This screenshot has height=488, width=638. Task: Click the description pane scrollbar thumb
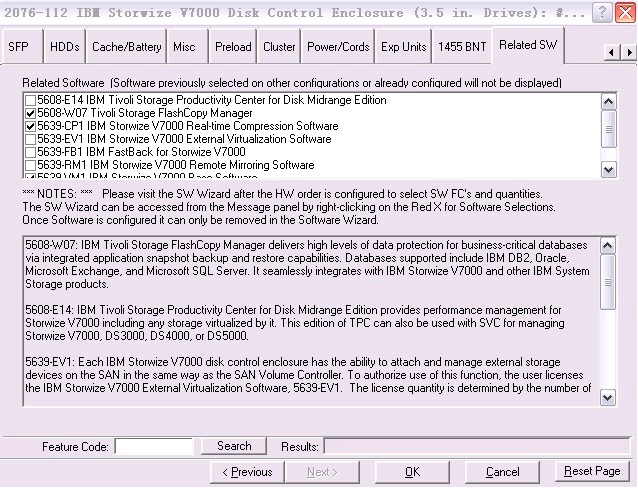point(608,282)
